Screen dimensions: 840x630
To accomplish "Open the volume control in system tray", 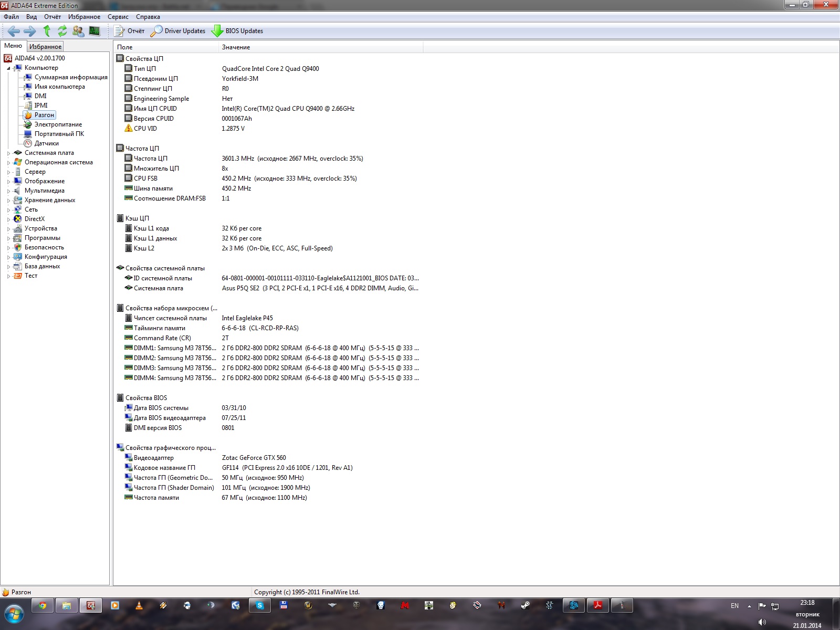I will pos(762,622).
